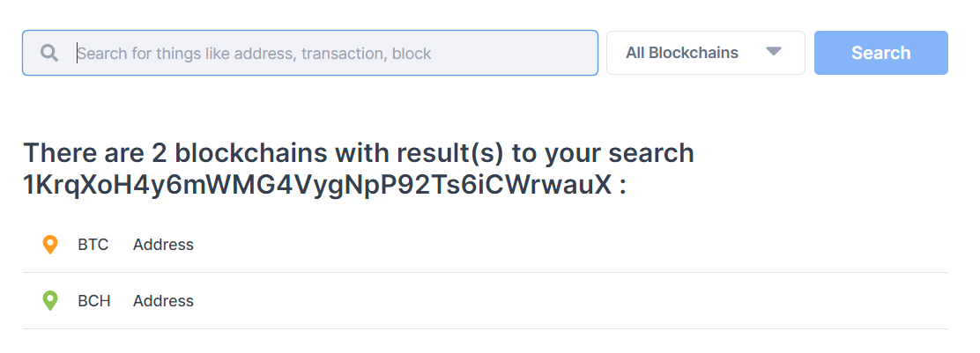Click the magnifying glass search icon
Viewport: 980px width, 353px height.
coord(49,53)
